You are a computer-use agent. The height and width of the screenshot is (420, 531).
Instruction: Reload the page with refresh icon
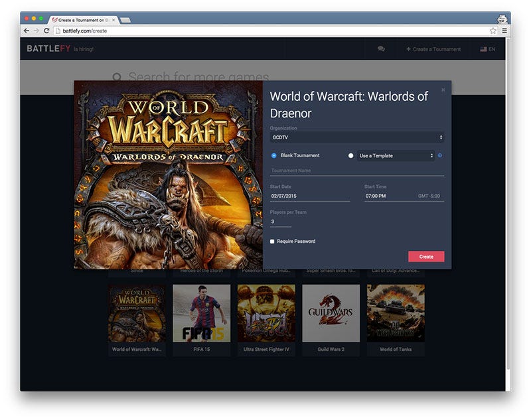coord(46,31)
